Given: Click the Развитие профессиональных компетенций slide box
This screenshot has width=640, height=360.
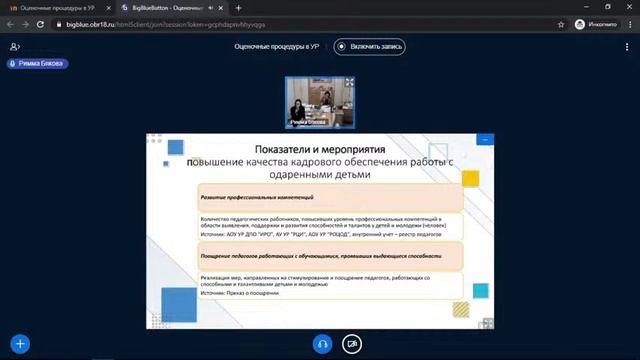Looking at the screenshot, I should tap(331, 197).
